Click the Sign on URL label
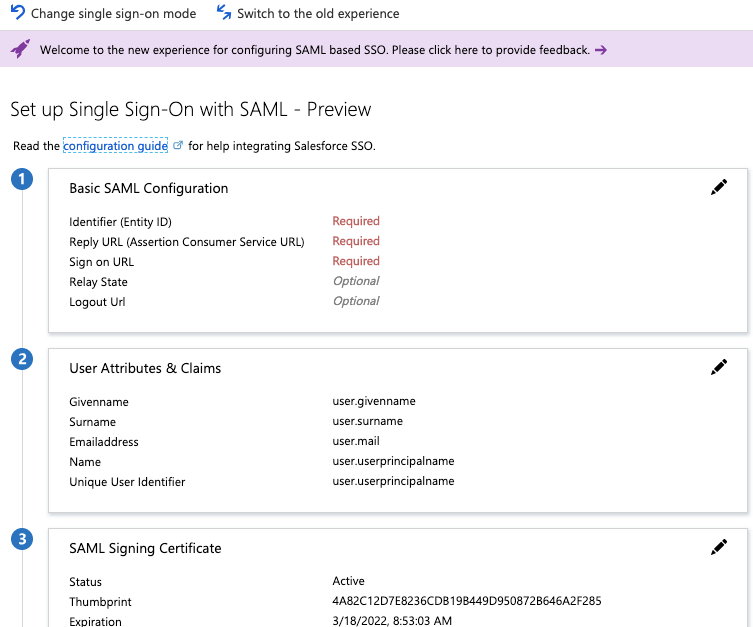The image size is (753, 627). (101, 262)
